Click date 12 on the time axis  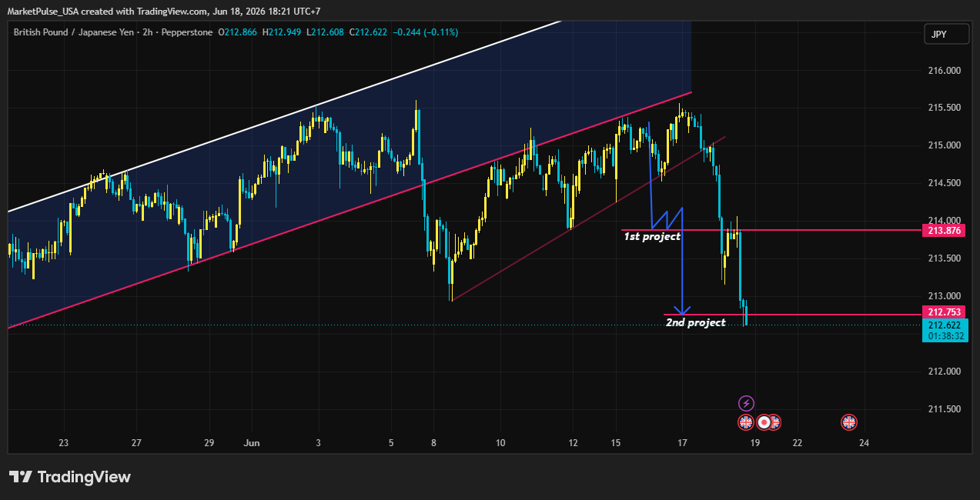point(573,443)
